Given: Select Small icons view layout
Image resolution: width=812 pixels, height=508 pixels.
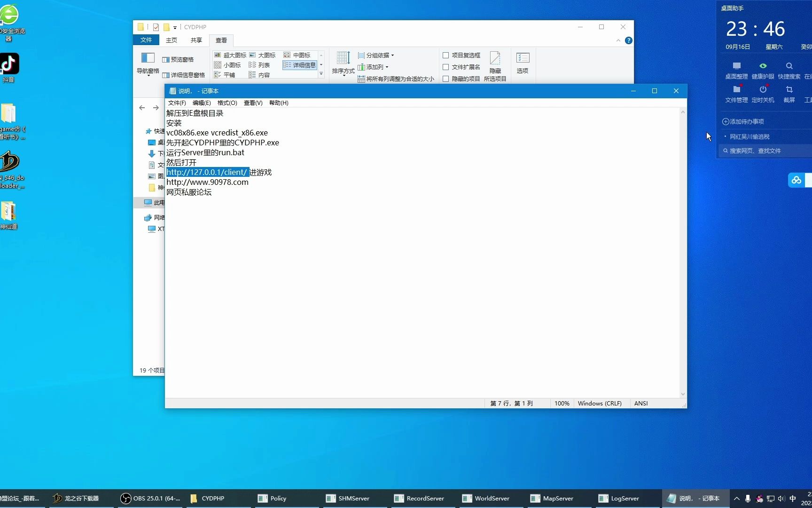Looking at the screenshot, I should click(227, 65).
